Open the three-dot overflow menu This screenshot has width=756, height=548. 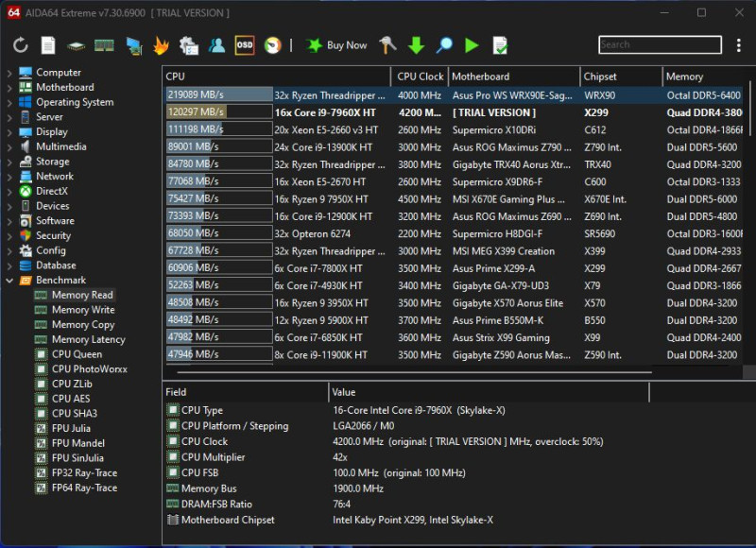pos(739,45)
